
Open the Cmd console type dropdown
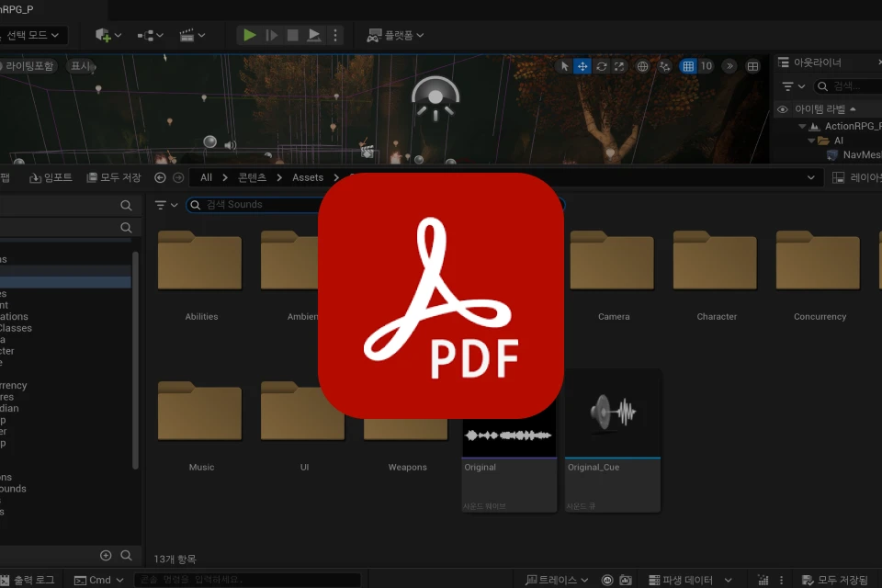99,580
